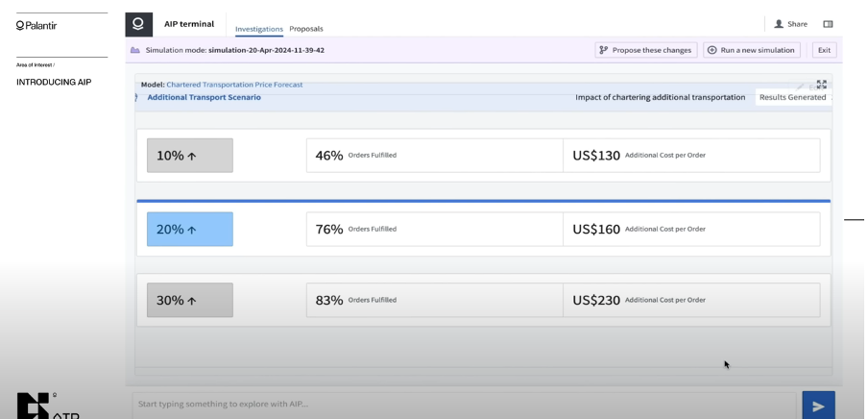The width and height of the screenshot is (868, 419).
Task: Open the Share option
Action: point(790,24)
